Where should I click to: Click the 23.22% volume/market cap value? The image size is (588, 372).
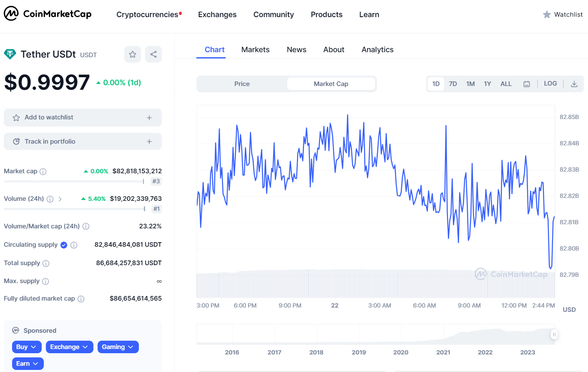[150, 226]
